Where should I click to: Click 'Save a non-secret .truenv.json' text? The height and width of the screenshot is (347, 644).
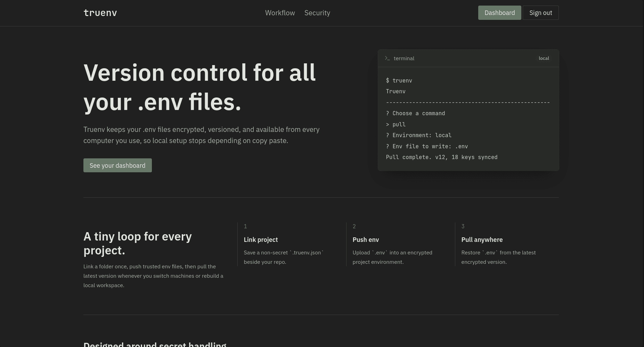(284, 257)
